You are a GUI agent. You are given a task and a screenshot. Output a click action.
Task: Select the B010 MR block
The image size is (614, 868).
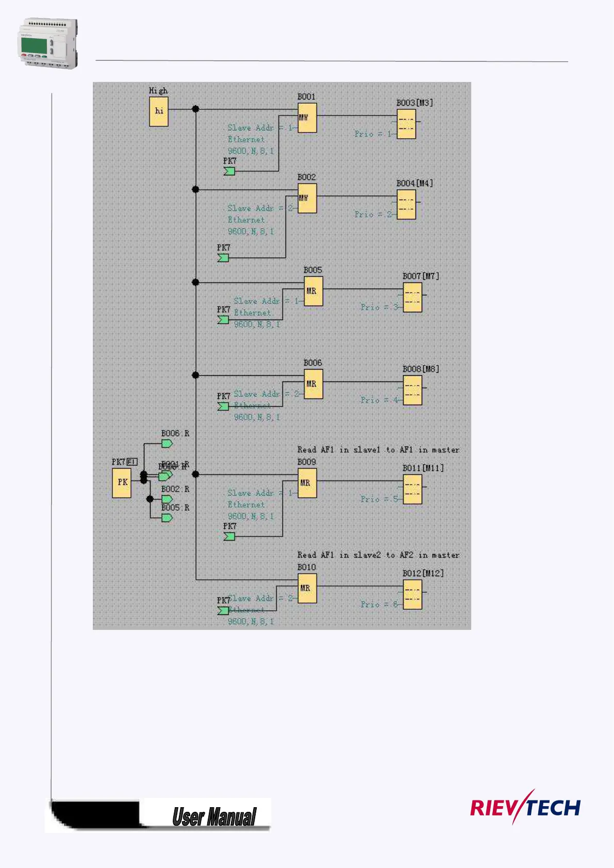coord(307,588)
